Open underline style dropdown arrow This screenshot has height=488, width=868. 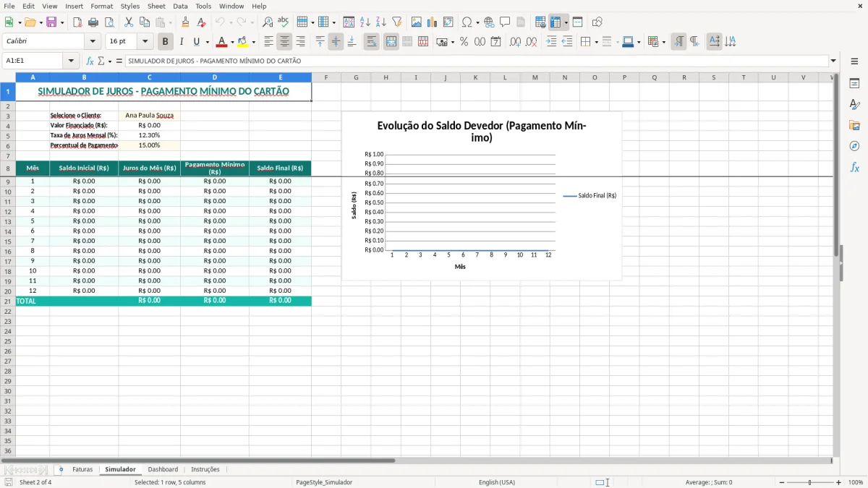tap(207, 42)
